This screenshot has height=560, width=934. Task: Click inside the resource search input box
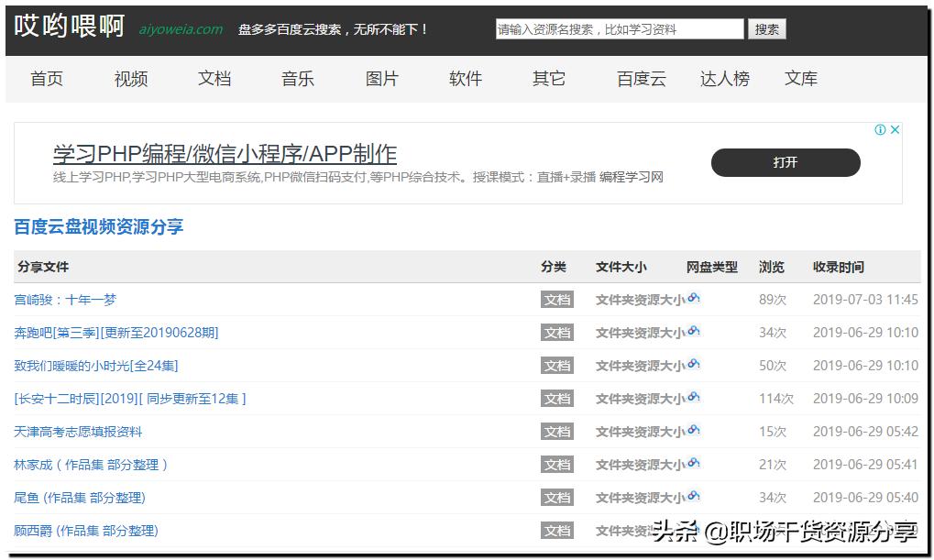[618, 28]
